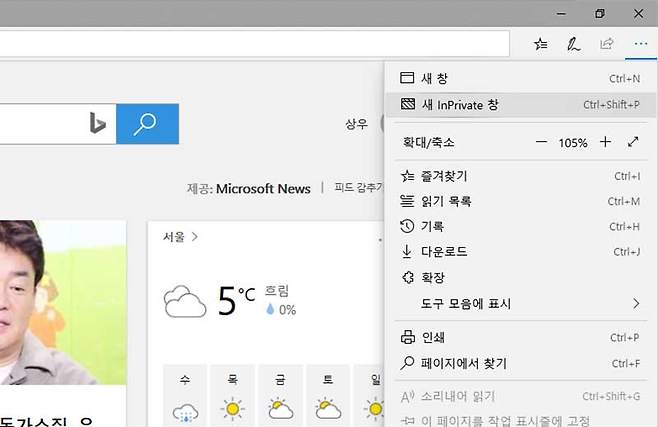This screenshot has height=427, width=658.
Task: Close the Settings and more ellipsis menu
Action: pyautogui.click(x=641, y=44)
